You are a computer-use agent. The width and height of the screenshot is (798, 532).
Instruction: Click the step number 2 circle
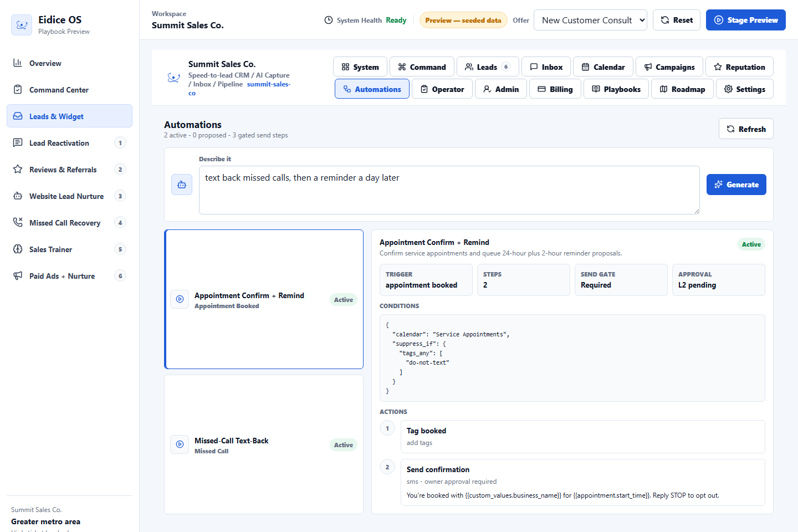click(387, 467)
